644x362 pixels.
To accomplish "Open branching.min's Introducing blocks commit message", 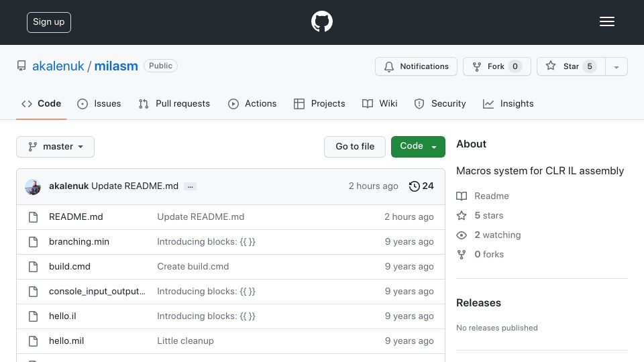I will [206, 242].
